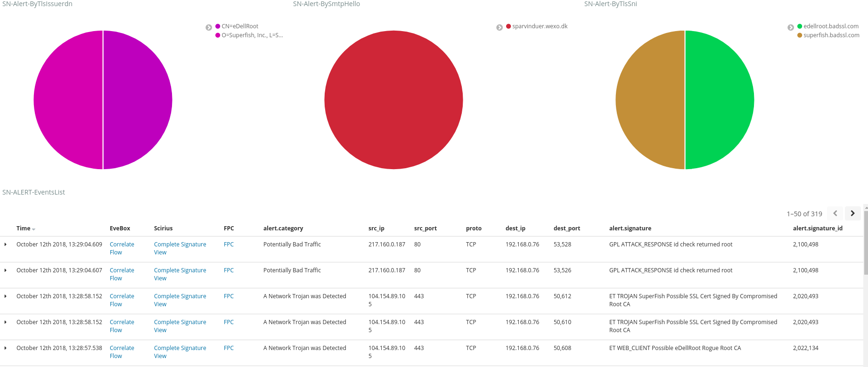Screen dimensions: 868x367
Task: Click the edellroot.badssl.com green legend dot
Action: pos(800,26)
